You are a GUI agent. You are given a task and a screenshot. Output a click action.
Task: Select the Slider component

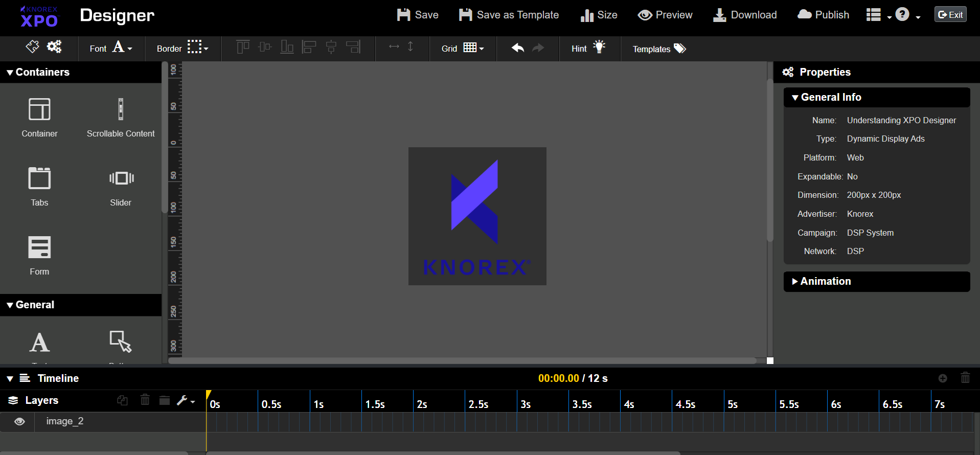(121, 187)
